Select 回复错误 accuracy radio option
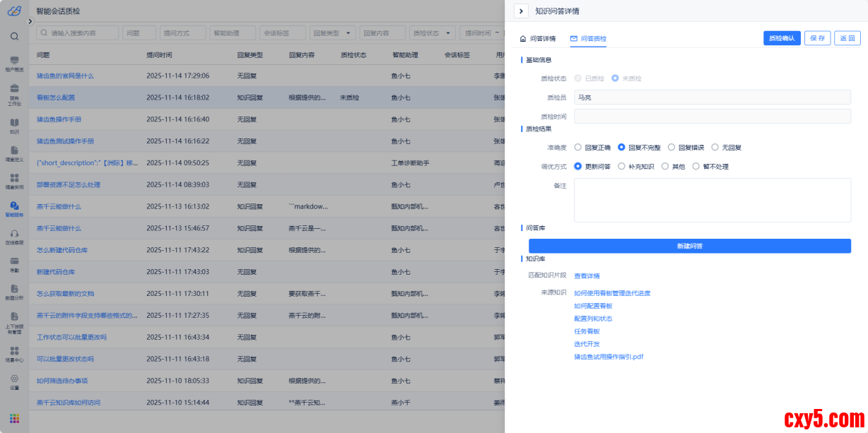 (x=671, y=148)
